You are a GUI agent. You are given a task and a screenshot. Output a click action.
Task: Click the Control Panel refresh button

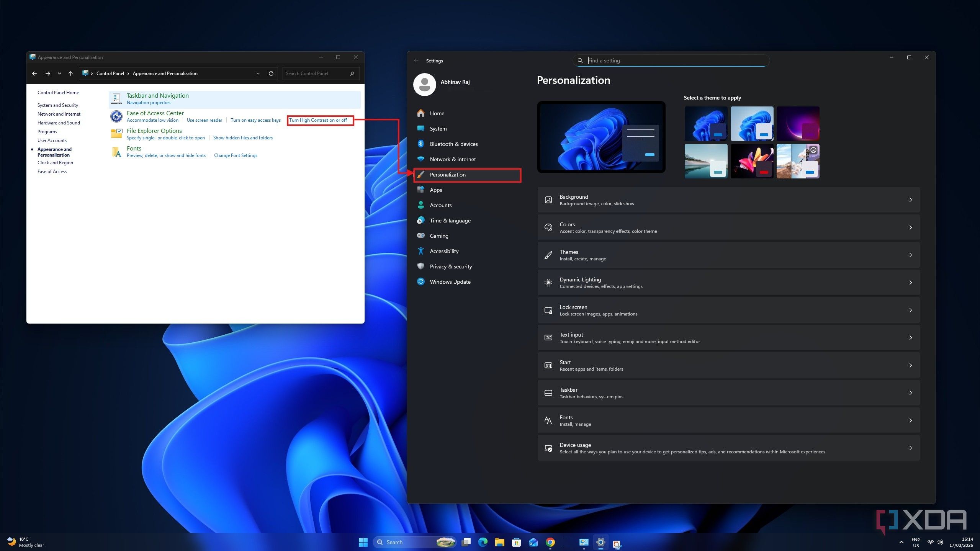point(271,74)
